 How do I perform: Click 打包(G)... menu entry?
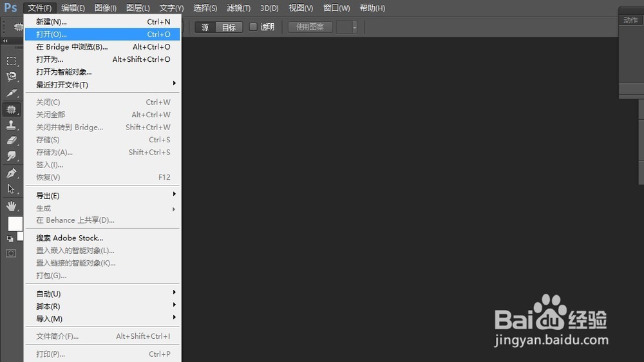[x=102, y=276]
